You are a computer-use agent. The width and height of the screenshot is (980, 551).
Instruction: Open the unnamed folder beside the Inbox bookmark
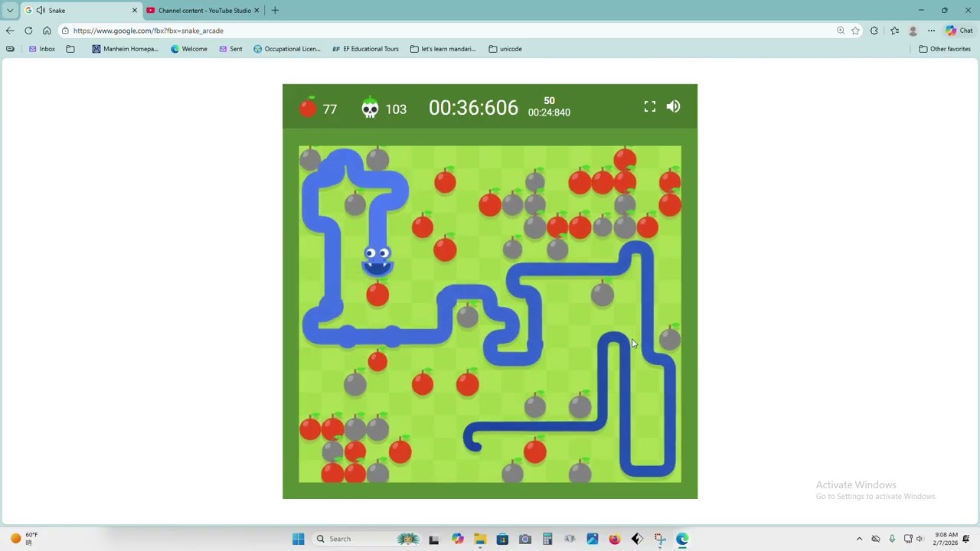pyautogui.click(x=70, y=49)
